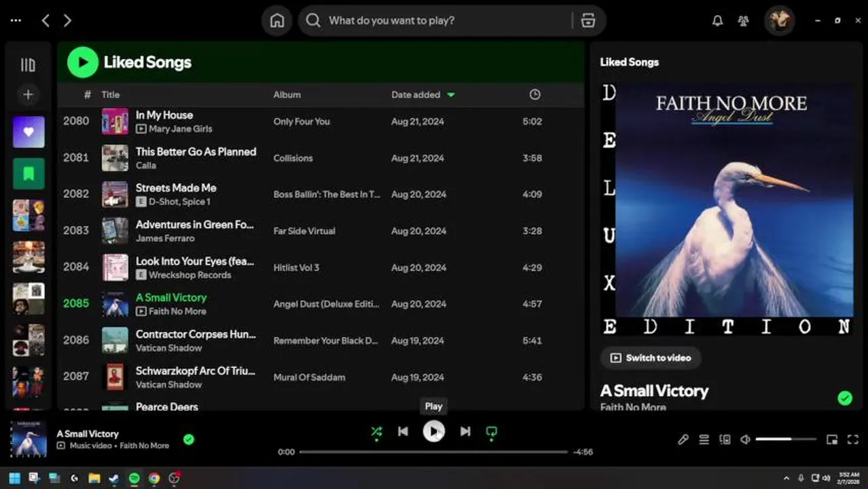Image resolution: width=868 pixels, height=489 pixels.
Task: Open Chrome from the Windows taskbar
Action: pos(154,478)
